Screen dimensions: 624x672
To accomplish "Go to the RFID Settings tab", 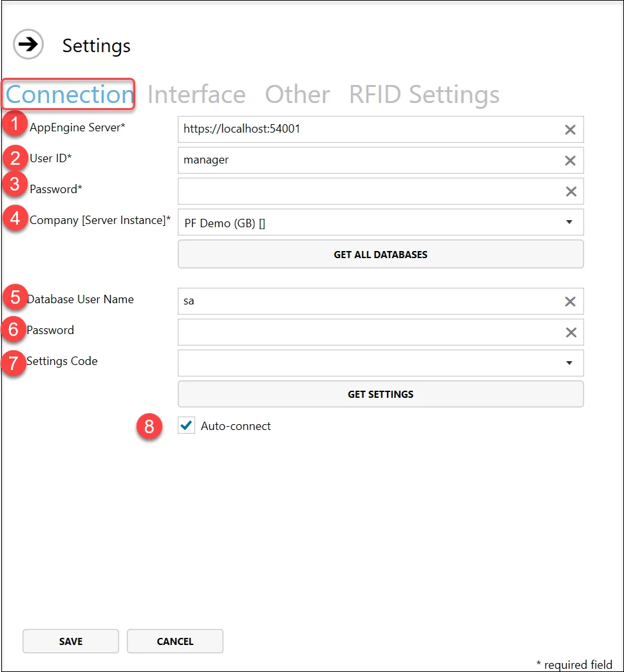I will [x=424, y=95].
